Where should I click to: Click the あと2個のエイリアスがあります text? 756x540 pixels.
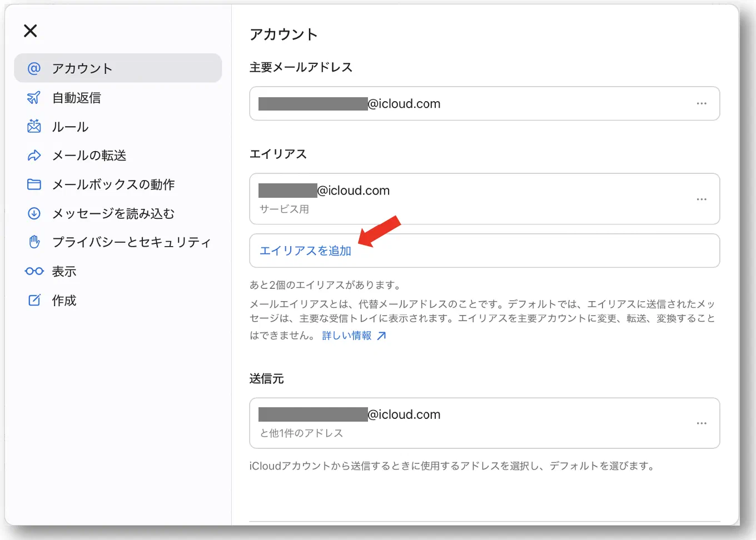(326, 285)
